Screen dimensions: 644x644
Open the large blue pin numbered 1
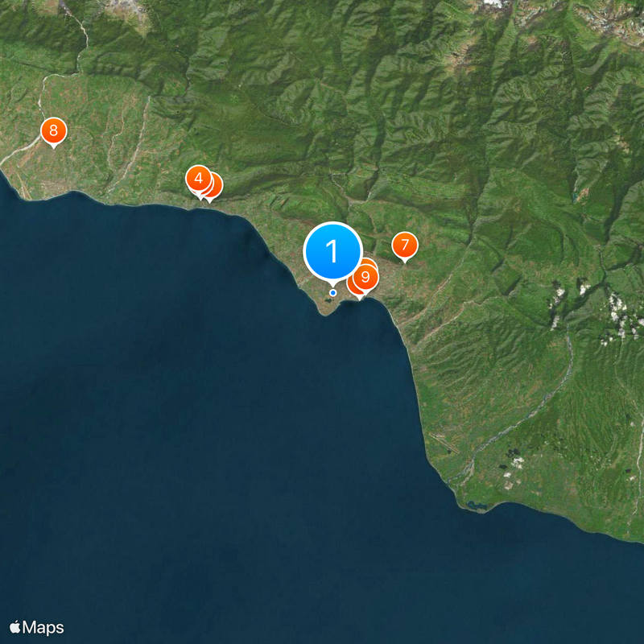click(x=332, y=252)
